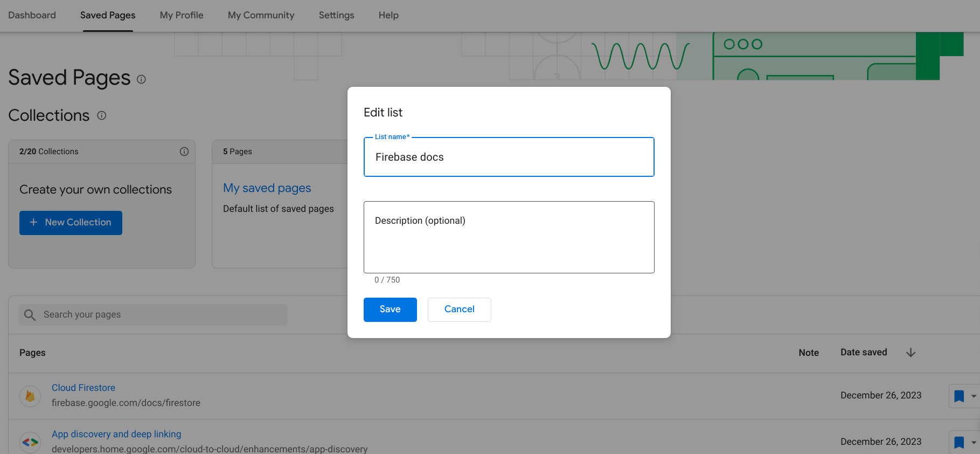980x454 pixels.
Task: Open the Cloud Firestore link
Action: [x=84, y=388]
